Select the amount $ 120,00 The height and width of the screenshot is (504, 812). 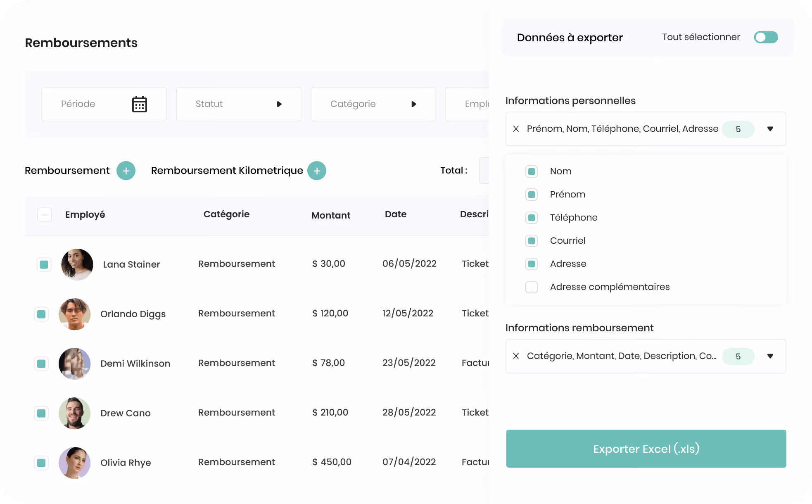tap(330, 313)
